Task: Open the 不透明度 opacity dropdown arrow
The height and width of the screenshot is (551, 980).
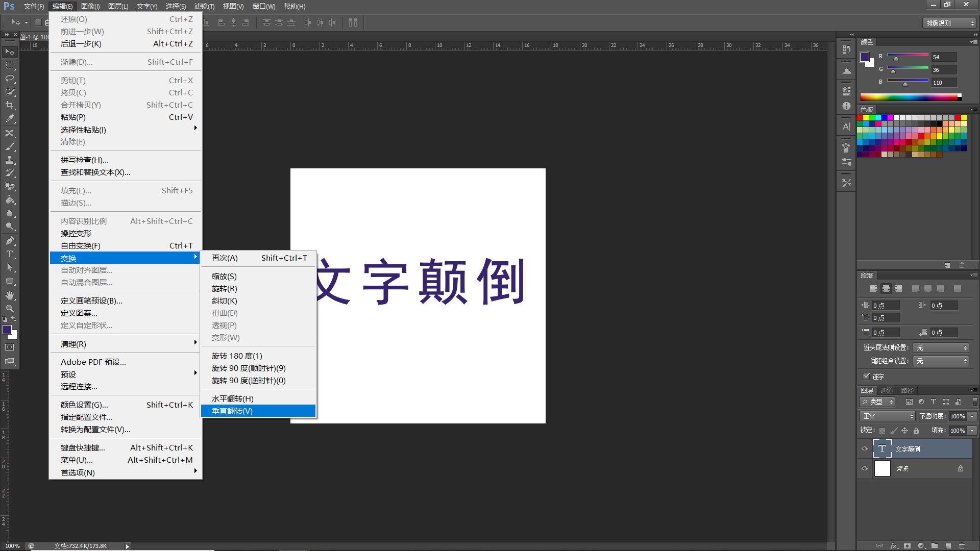Action: [972, 416]
